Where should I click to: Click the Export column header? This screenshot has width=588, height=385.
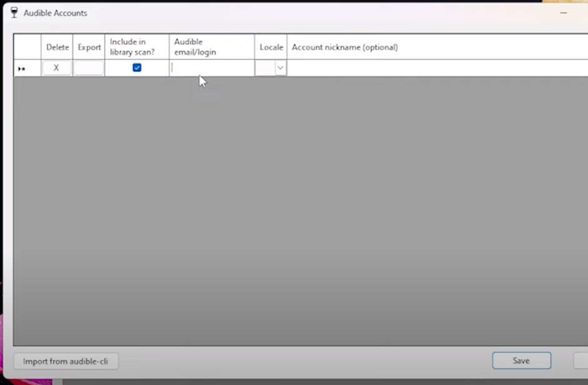click(89, 47)
